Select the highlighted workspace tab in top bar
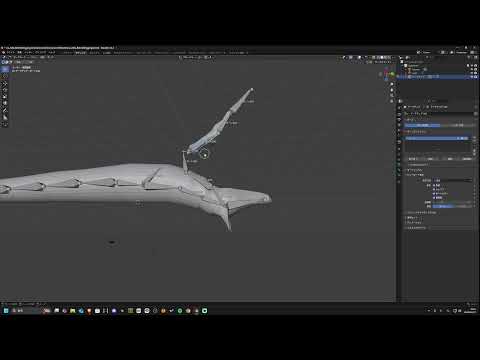 [80, 52]
